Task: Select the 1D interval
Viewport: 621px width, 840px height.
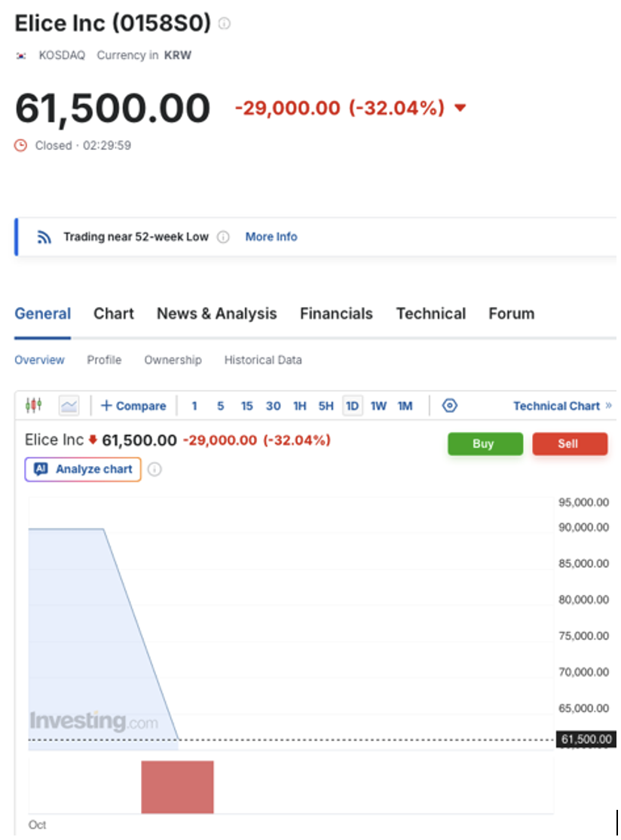Action: (x=352, y=406)
